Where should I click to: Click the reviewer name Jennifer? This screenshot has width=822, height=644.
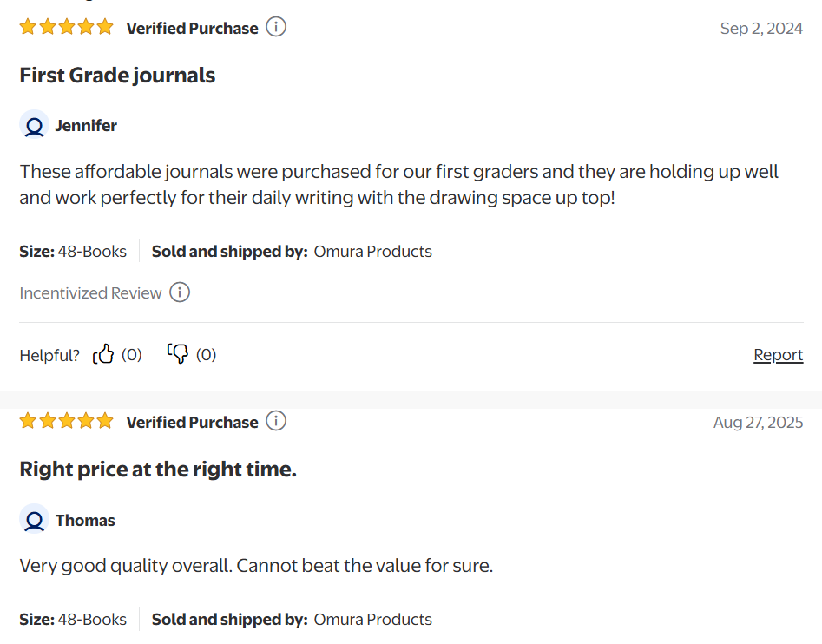[86, 126]
